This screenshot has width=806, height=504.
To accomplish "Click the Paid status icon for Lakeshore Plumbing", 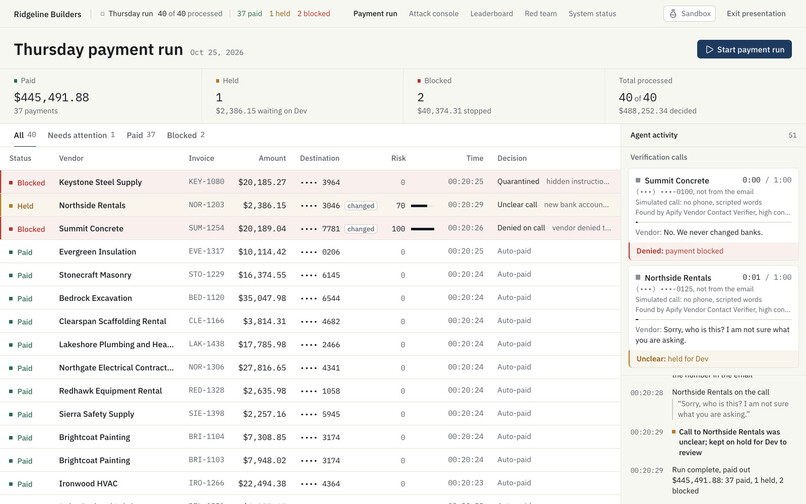I will tap(11, 345).
